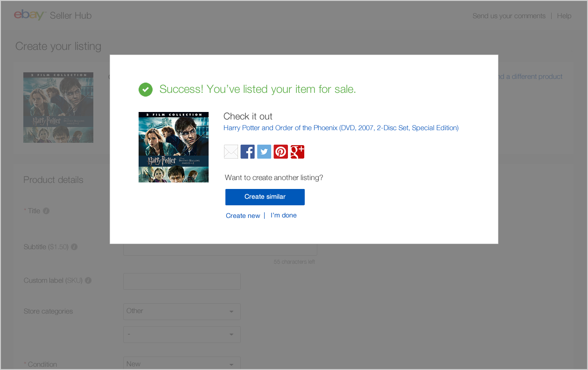
Task: Click the Create your listing heading
Action: point(58,46)
